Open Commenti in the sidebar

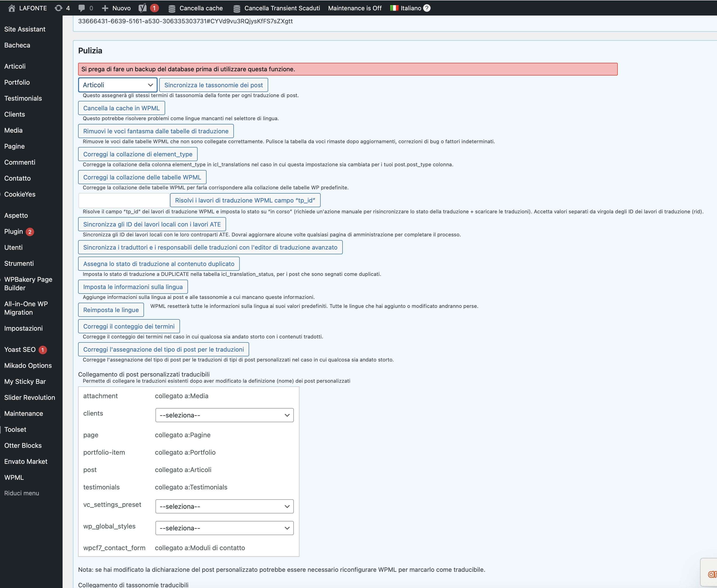click(20, 162)
